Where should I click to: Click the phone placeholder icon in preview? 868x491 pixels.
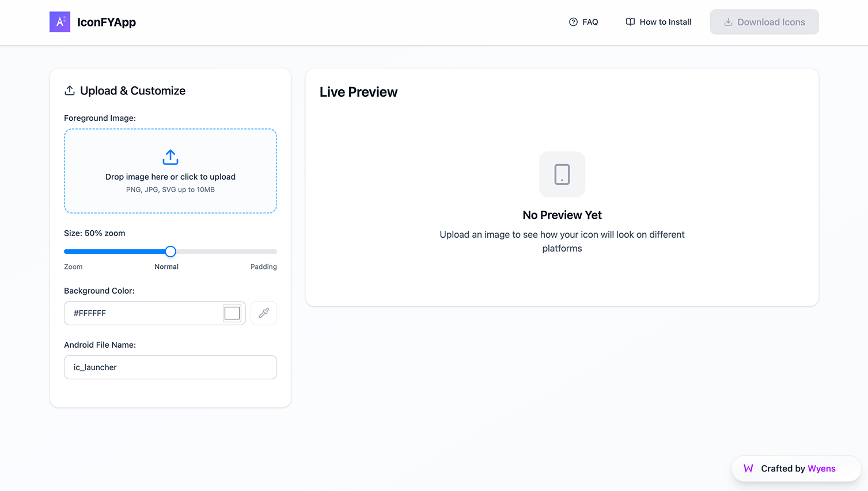(562, 174)
